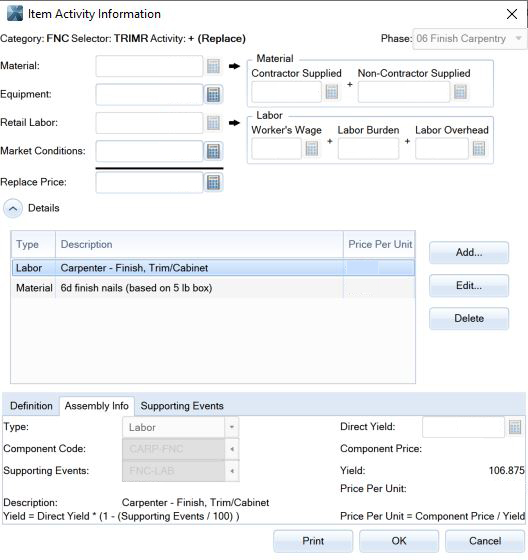The height and width of the screenshot is (560, 528).
Task: Switch to the Supporting Events tab
Action: (x=182, y=406)
